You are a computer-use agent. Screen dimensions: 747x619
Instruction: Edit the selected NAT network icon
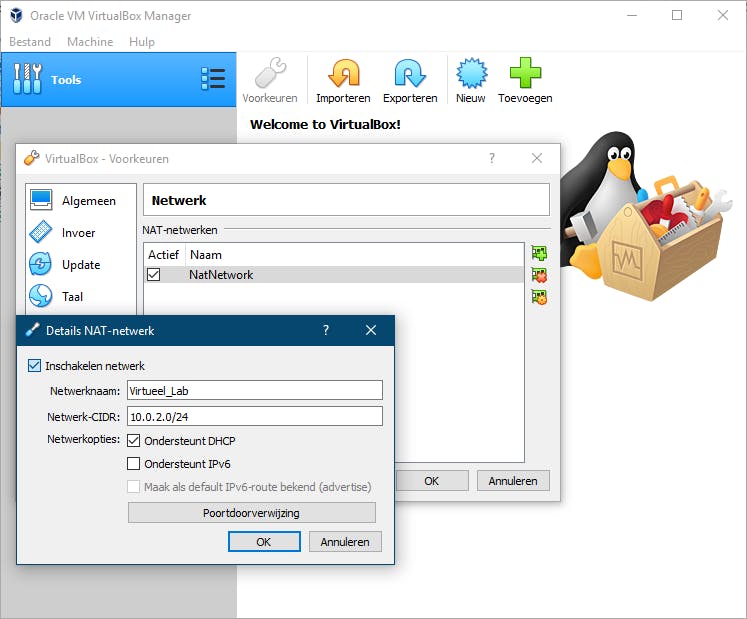coord(539,297)
